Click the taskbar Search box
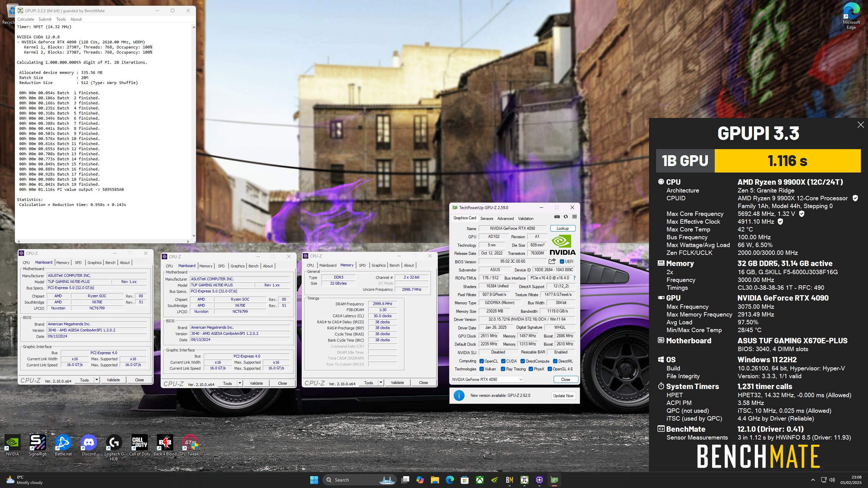The image size is (868, 488). 359,480
